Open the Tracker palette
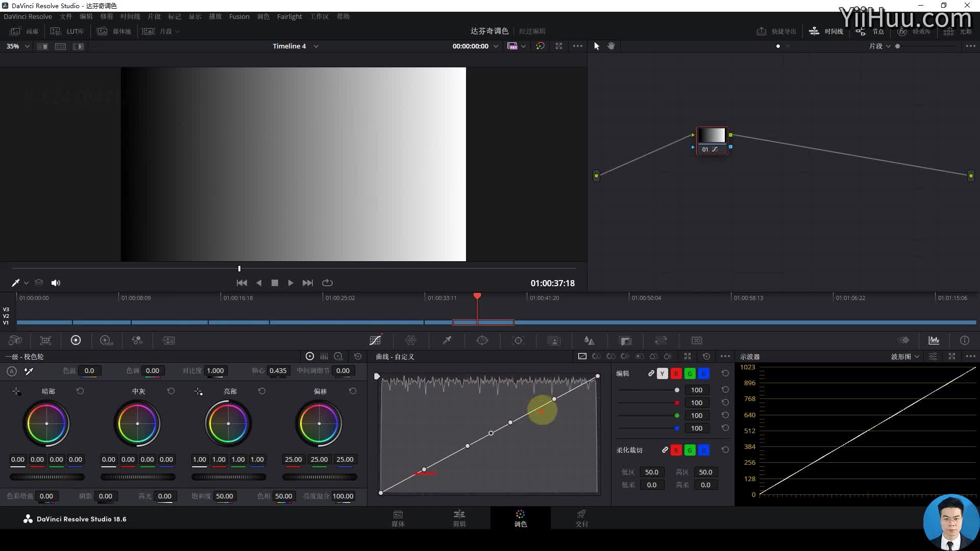 coord(518,340)
